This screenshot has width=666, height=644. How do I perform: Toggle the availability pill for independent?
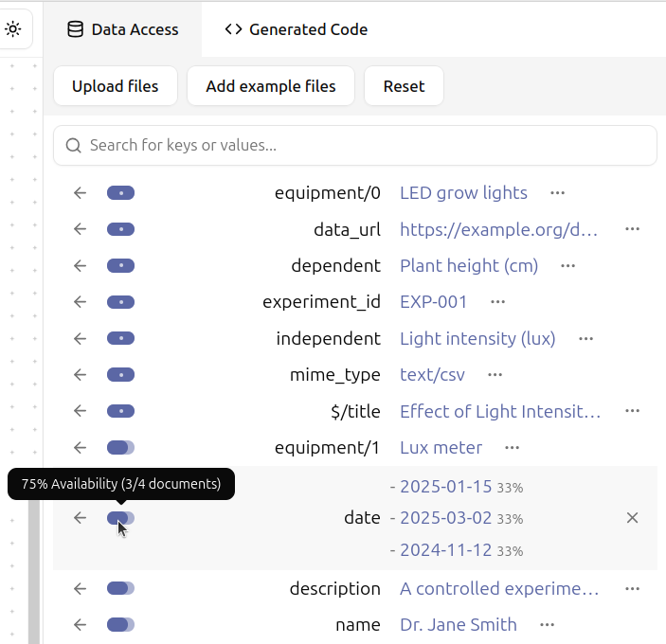tap(120, 338)
